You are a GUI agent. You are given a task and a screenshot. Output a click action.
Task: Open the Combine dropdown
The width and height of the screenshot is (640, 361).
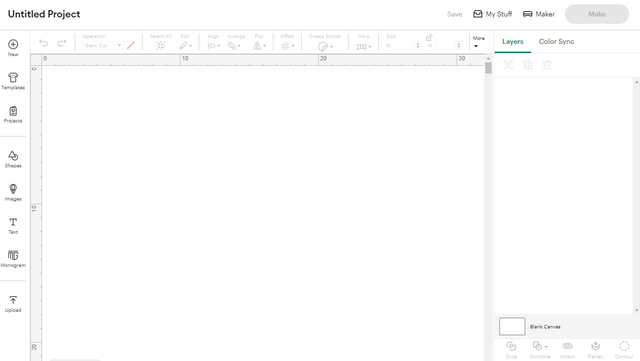(540, 350)
